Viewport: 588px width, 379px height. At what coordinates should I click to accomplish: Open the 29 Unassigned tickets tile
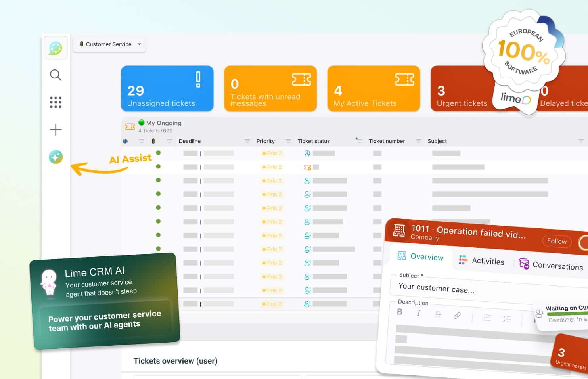167,88
